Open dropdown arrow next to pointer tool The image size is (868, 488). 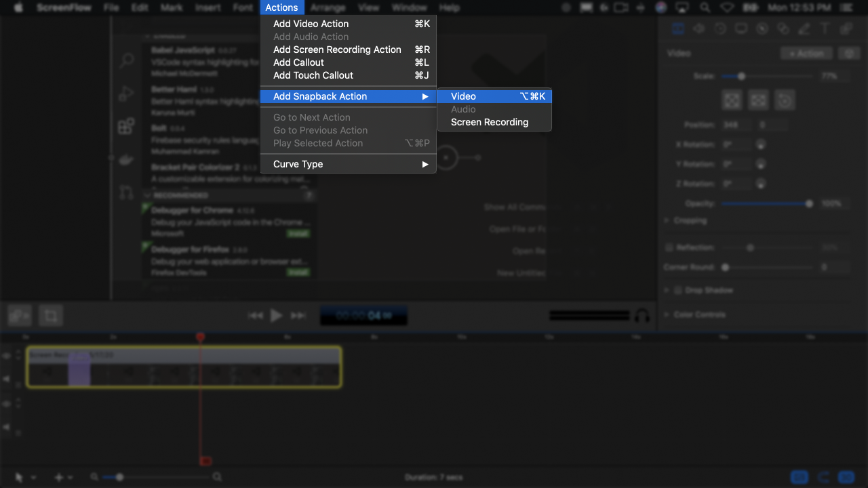click(x=33, y=478)
